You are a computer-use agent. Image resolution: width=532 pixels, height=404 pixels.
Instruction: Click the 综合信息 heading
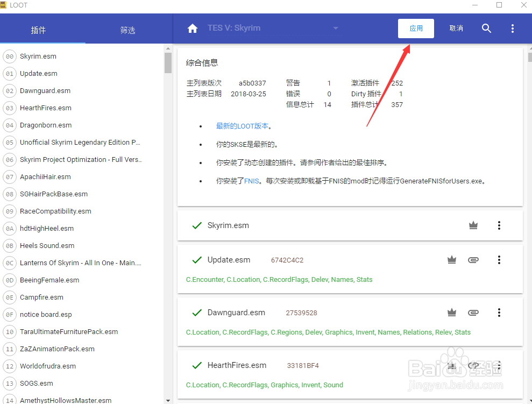tap(202, 63)
